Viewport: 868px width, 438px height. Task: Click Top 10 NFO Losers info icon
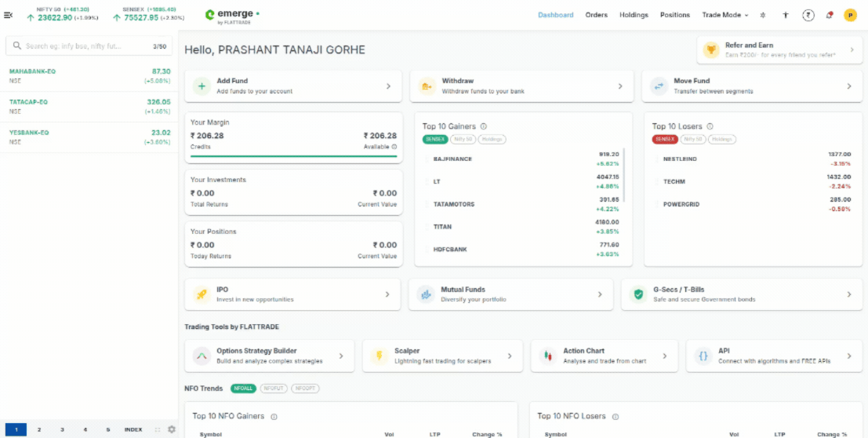pos(615,416)
